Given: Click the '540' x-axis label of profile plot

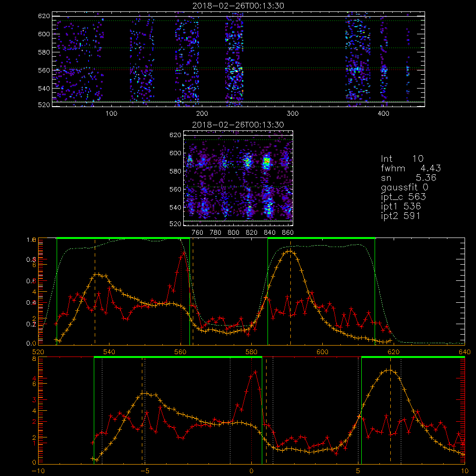Looking at the screenshot, I should tap(109, 352).
